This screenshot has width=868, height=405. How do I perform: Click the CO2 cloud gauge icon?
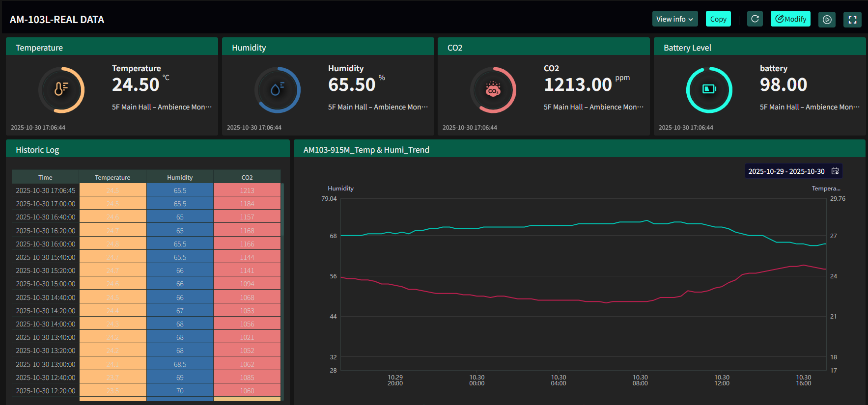493,90
